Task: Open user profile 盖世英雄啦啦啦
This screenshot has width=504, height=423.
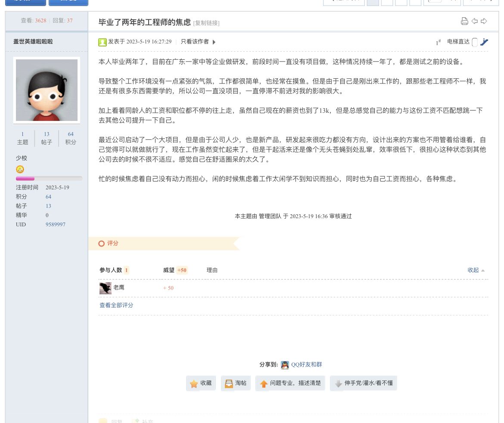Action: (33, 42)
